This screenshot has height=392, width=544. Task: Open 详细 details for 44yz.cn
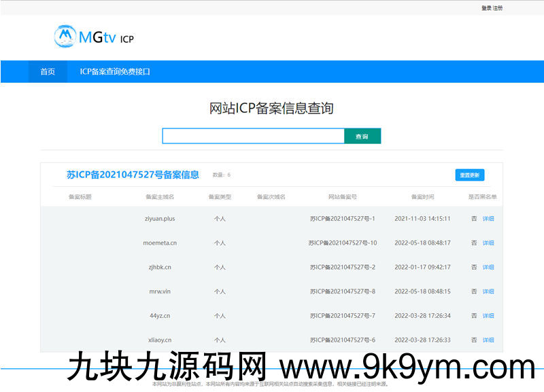tap(488, 316)
